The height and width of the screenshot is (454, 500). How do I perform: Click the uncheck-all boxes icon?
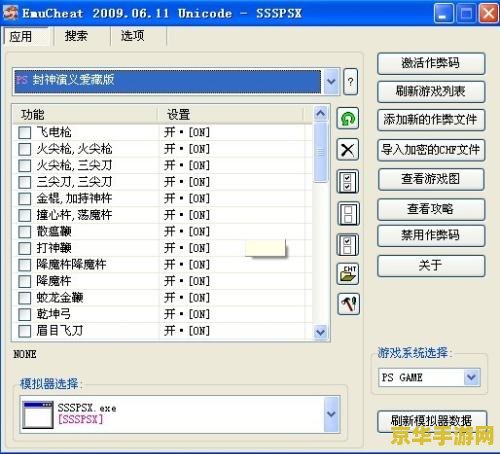(x=348, y=213)
